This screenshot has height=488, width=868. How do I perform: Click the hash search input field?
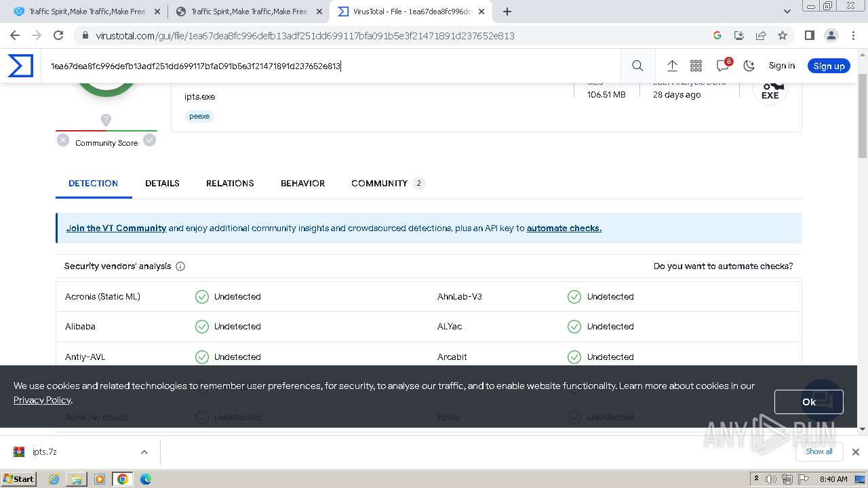point(332,66)
